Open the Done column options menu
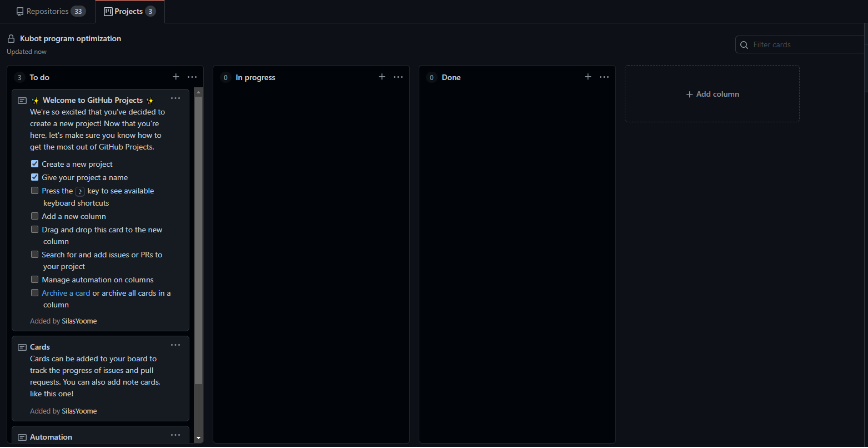 pyautogui.click(x=604, y=77)
